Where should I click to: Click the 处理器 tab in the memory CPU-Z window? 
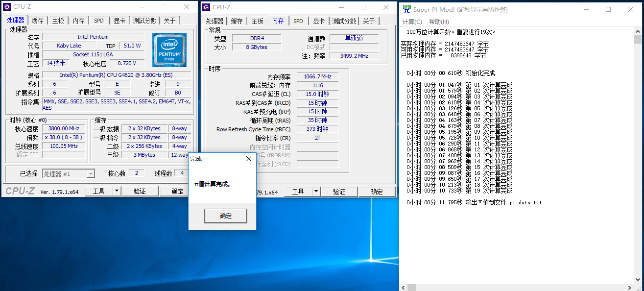(x=215, y=21)
